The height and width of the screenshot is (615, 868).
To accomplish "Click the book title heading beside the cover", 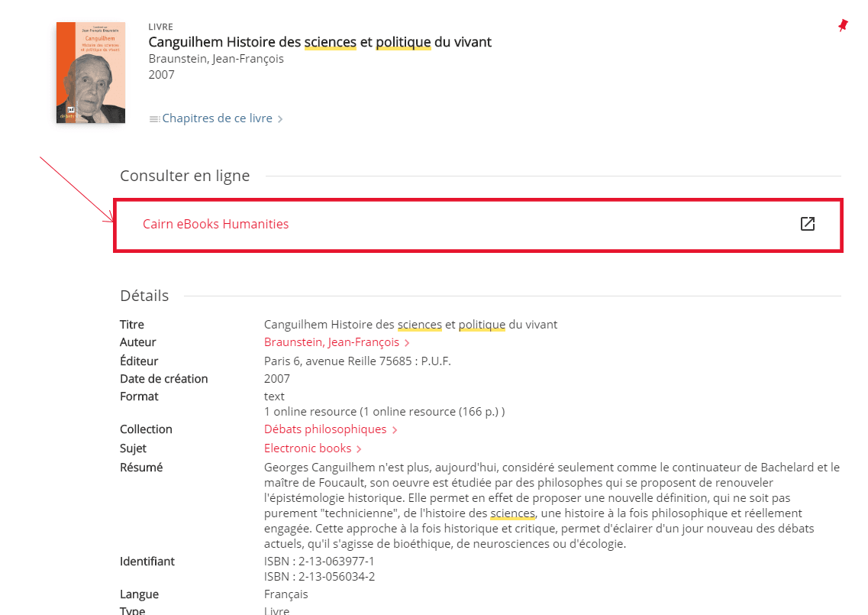I will click(x=320, y=42).
